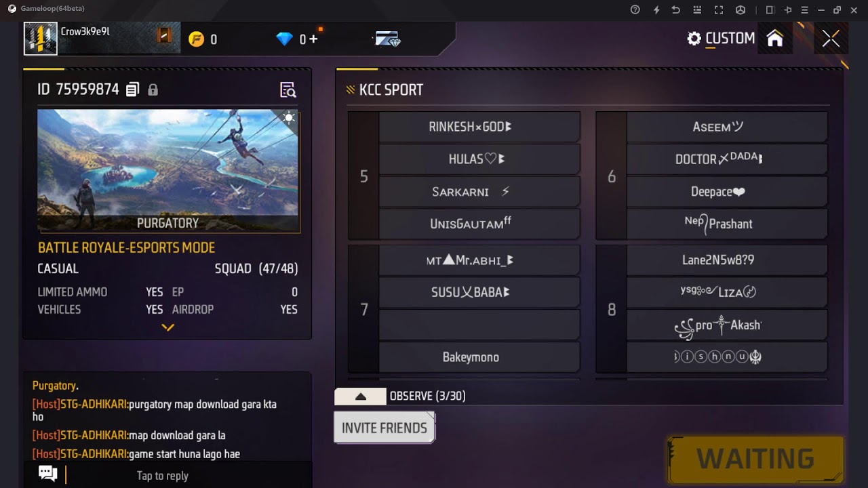This screenshot has height=488, width=868.
Task: Open Gameloop menu in title bar
Action: click(x=804, y=9)
